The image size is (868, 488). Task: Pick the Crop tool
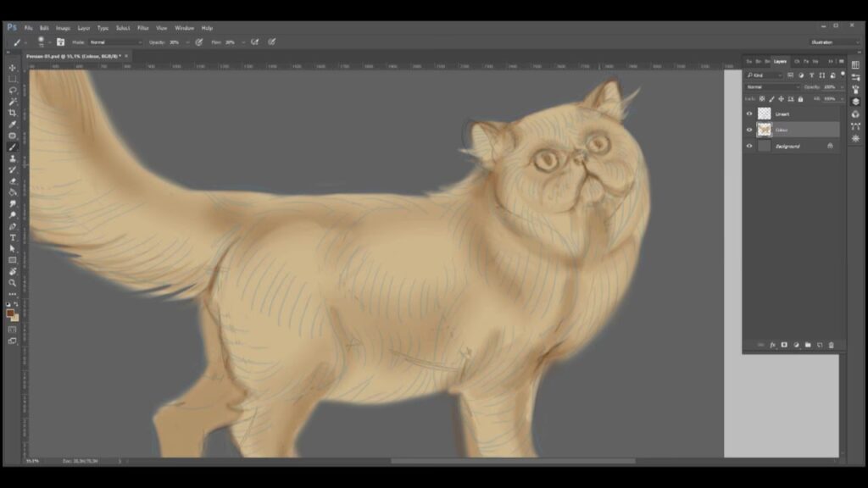click(x=12, y=113)
